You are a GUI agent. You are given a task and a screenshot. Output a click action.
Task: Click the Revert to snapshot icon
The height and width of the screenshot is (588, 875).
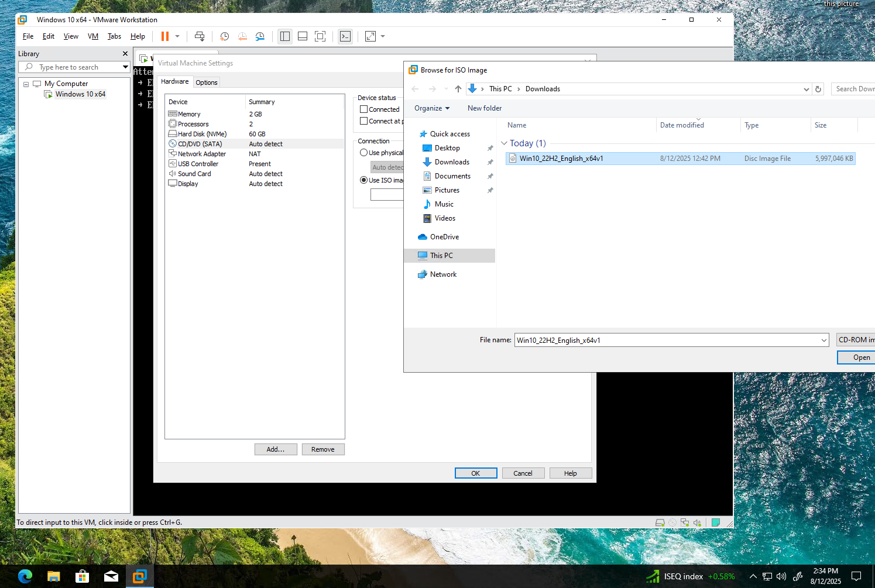click(242, 36)
